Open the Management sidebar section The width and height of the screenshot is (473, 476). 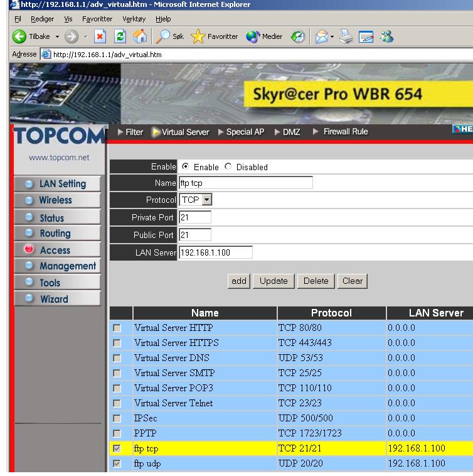coord(57,266)
